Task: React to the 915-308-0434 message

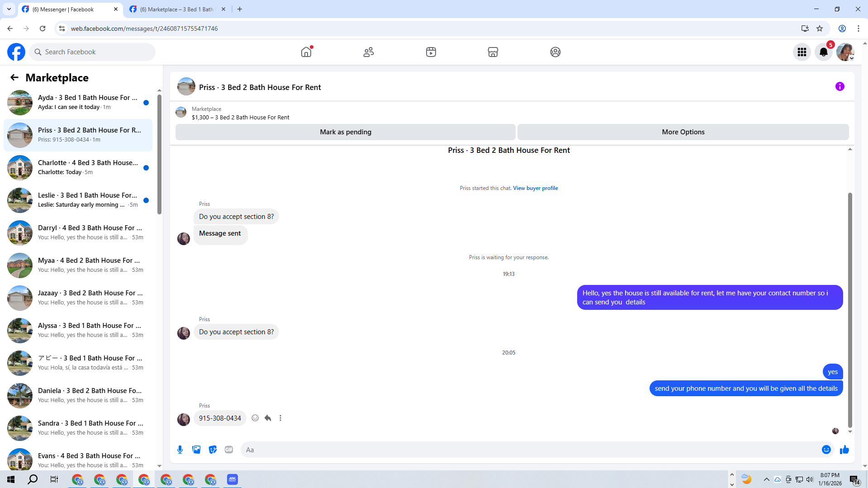Action: click(x=255, y=418)
